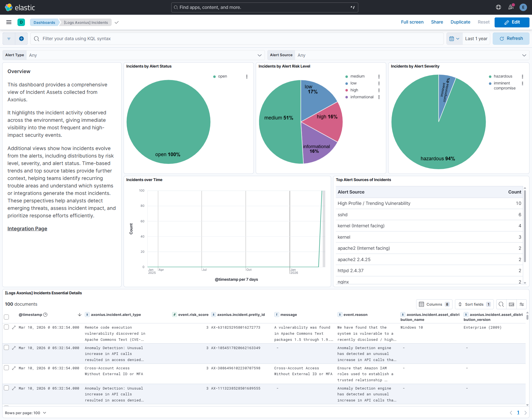Open the Integration Page link

click(x=27, y=229)
